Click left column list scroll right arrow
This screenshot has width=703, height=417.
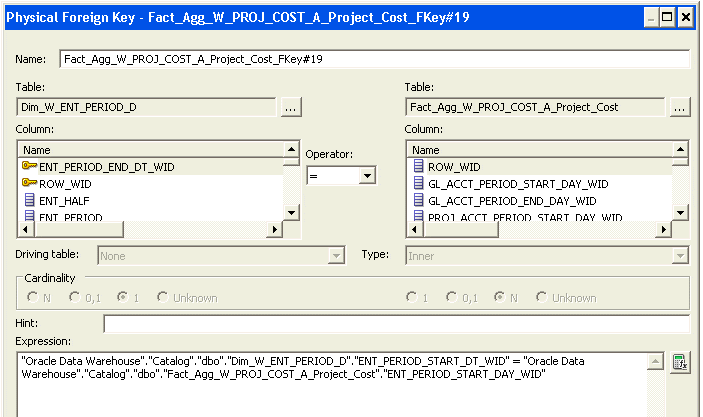[274, 230]
